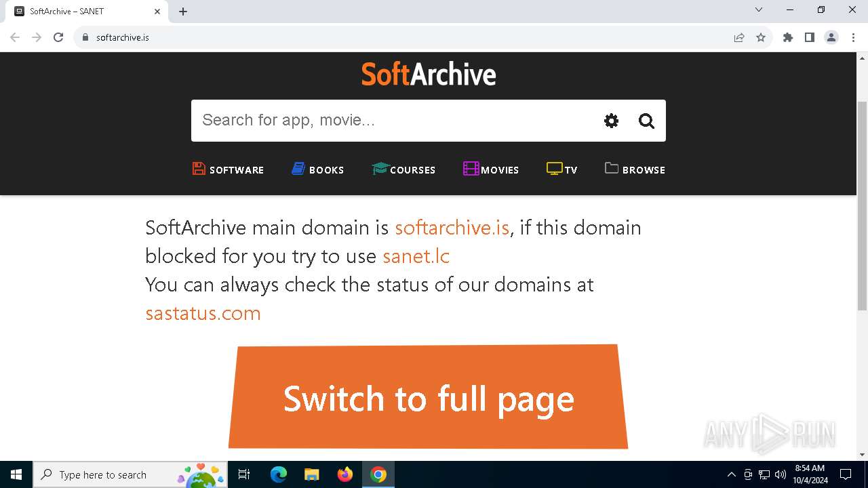Toggle Chrome side panel
868x488 pixels.
pos(810,37)
